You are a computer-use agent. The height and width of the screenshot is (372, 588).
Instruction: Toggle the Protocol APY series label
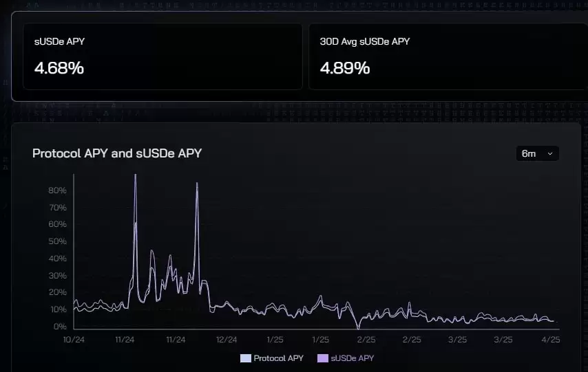coord(278,358)
